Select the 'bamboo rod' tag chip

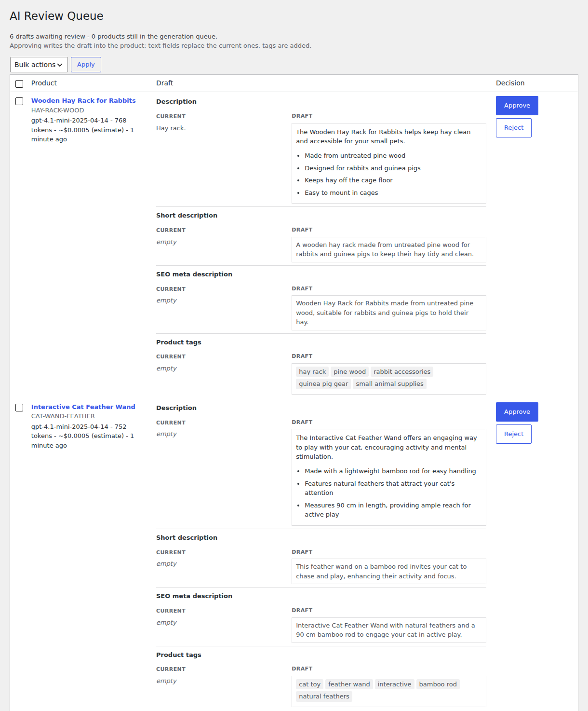tap(438, 684)
